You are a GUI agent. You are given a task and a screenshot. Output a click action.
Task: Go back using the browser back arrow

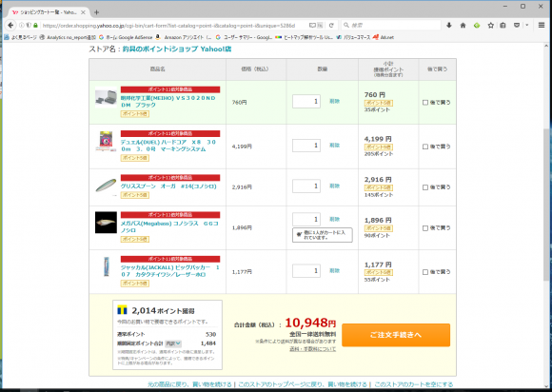[x=10, y=26]
